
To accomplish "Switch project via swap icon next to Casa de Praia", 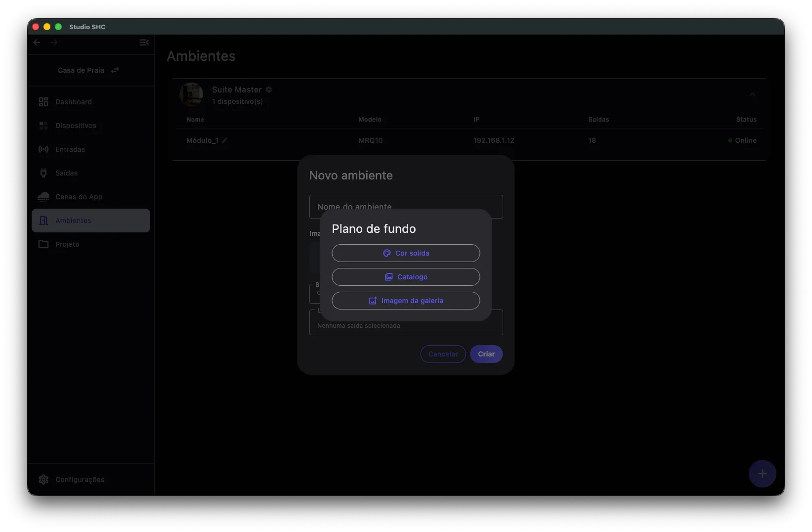I will (x=115, y=70).
